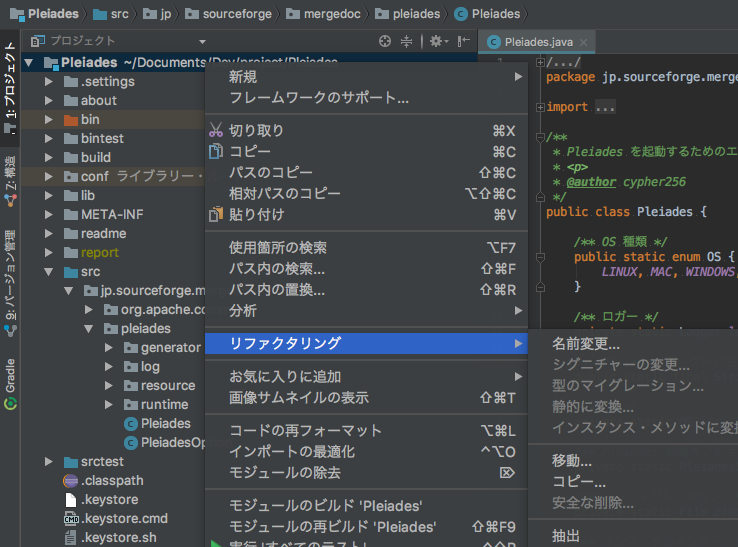Expand the .settings folder

(x=48, y=81)
